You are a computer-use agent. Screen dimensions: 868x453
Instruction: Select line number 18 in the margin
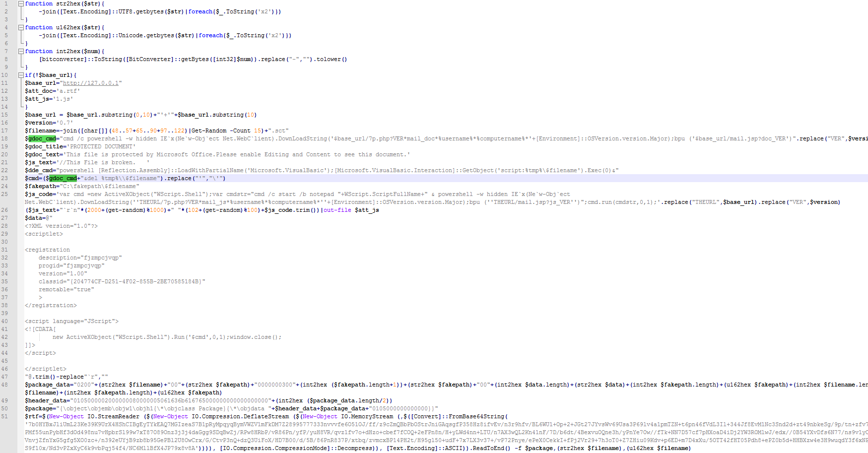(4, 138)
